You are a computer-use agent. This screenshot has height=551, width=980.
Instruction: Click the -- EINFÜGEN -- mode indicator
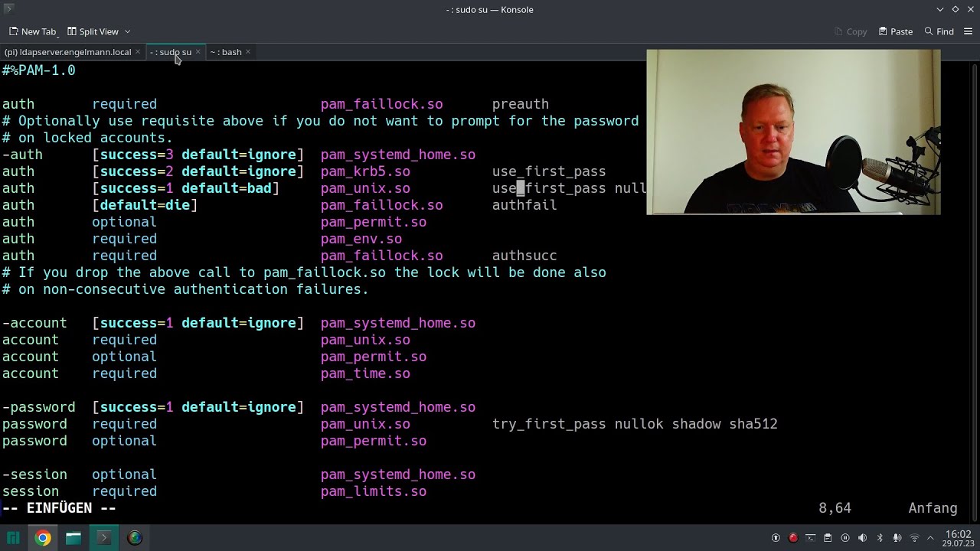click(59, 508)
